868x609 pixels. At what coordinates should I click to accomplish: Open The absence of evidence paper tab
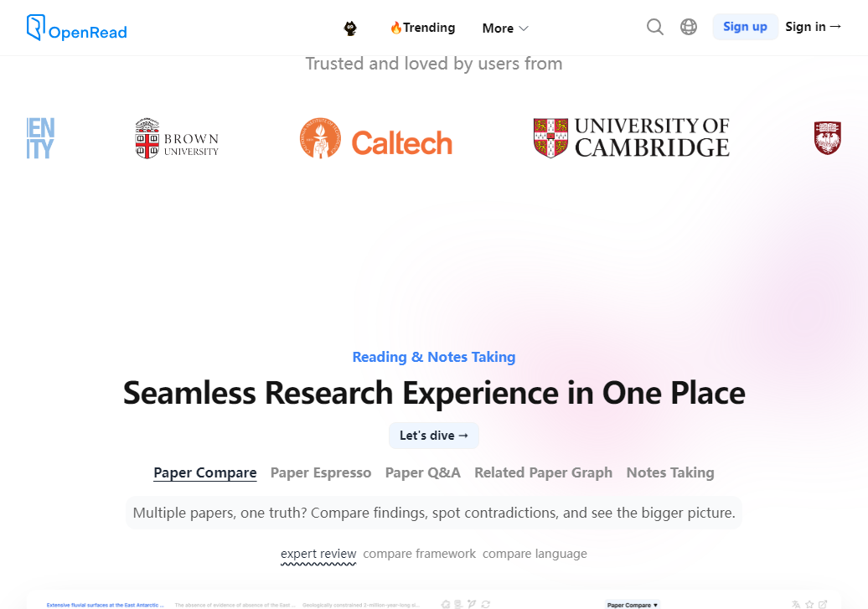235,605
